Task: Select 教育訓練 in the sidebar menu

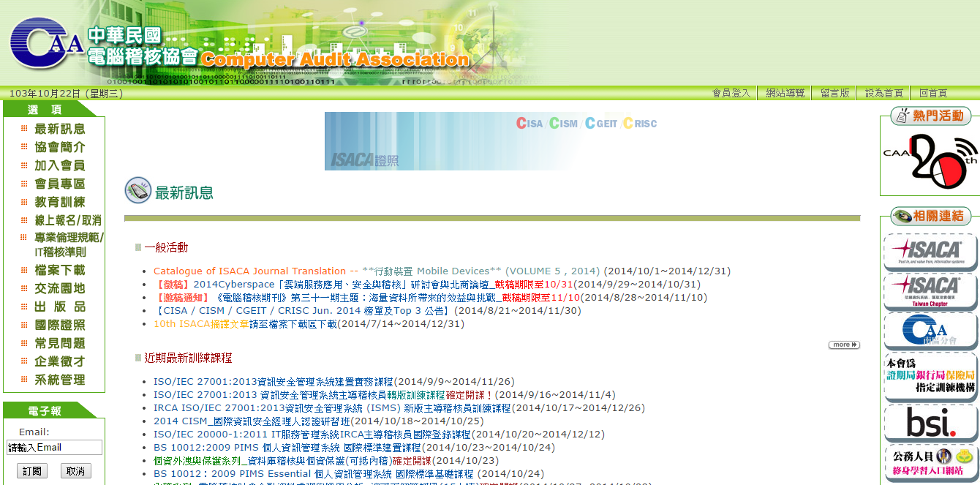Action: (59, 202)
